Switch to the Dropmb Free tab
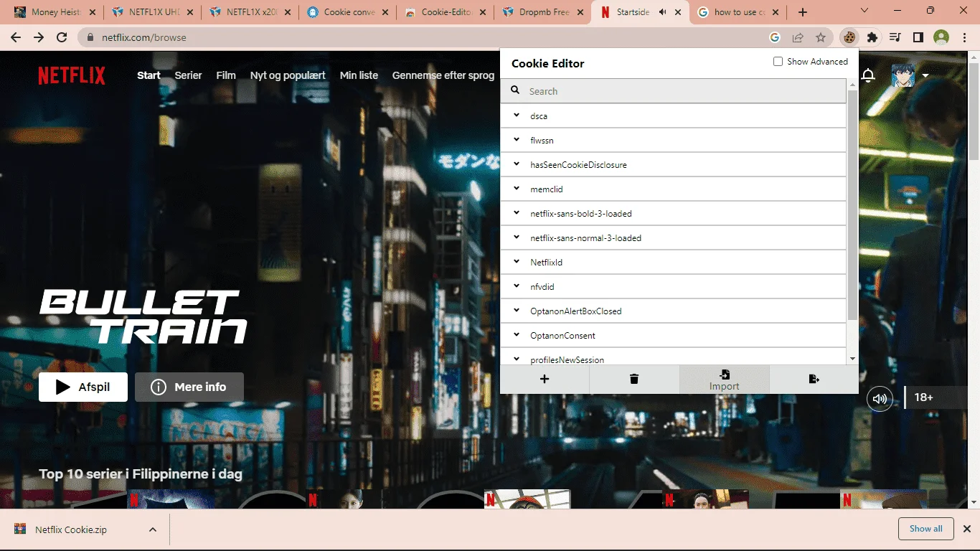This screenshot has width=980, height=551. (543, 12)
